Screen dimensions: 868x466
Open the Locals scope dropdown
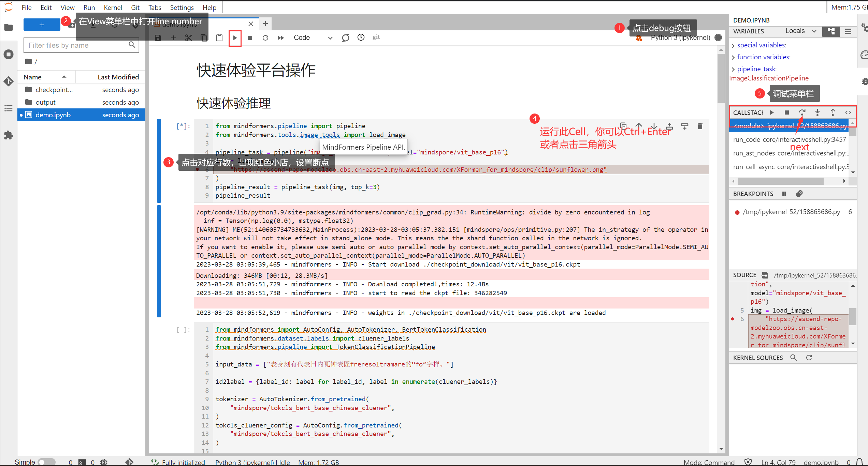(800, 31)
